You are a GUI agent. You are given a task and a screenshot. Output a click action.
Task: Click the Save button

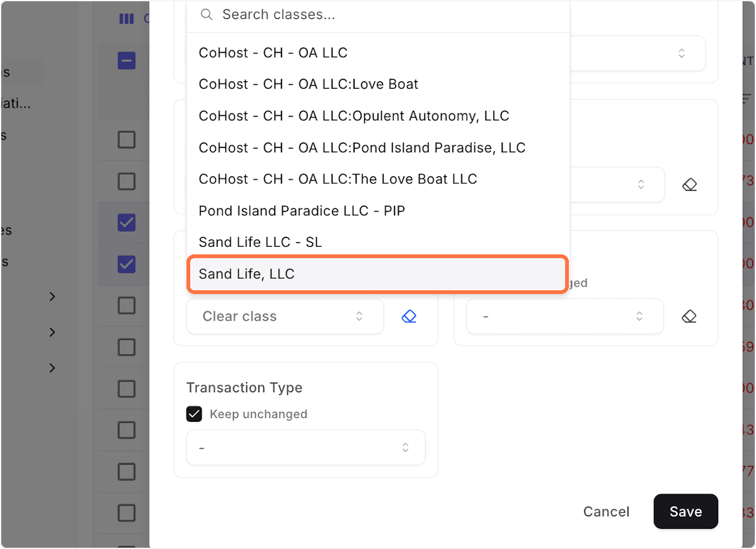click(685, 511)
